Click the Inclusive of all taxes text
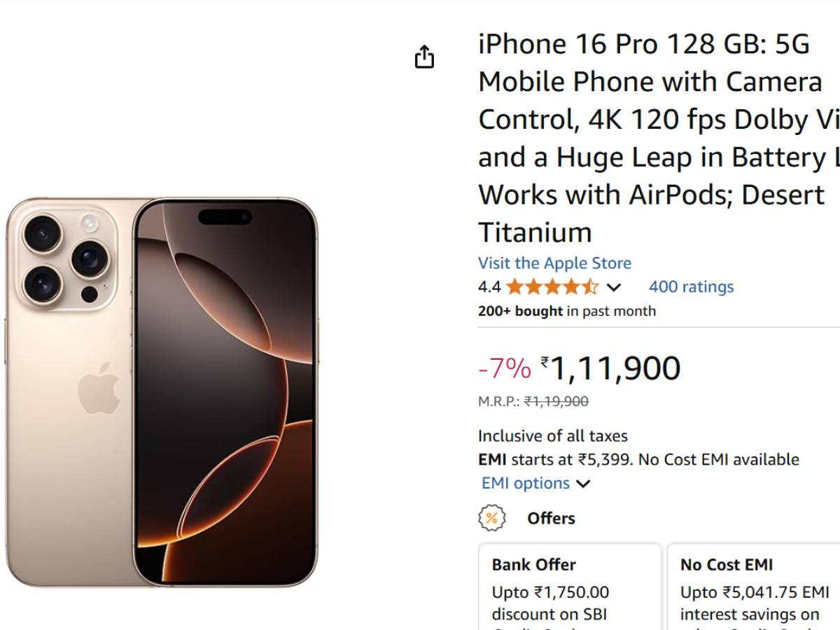This screenshot has width=840, height=630. tap(552, 436)
